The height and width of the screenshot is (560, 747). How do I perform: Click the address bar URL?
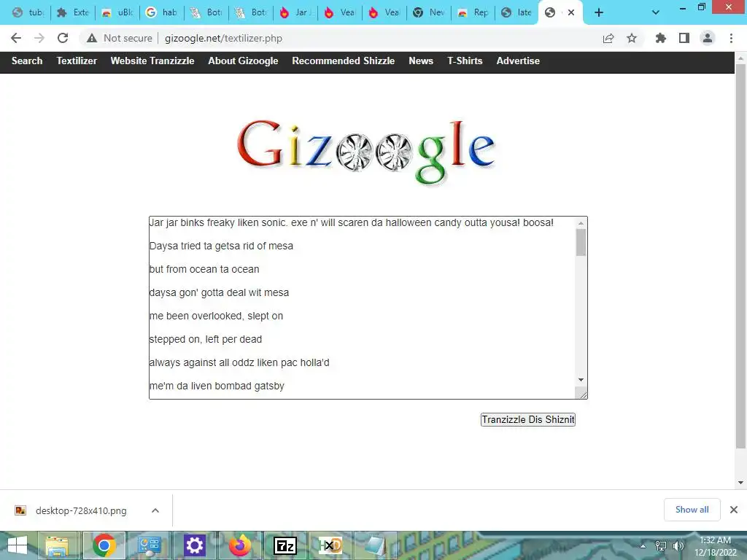pos(223,38)
